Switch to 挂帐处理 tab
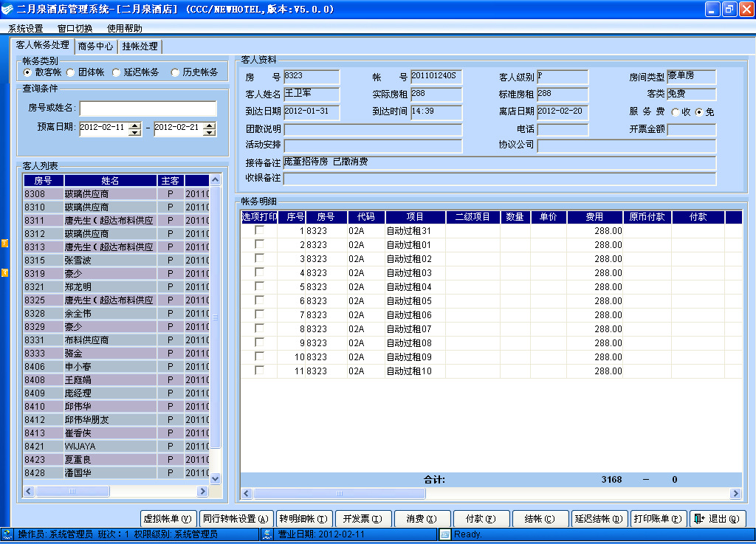This screenshot has height=544, width=756. tap(140, 47)
